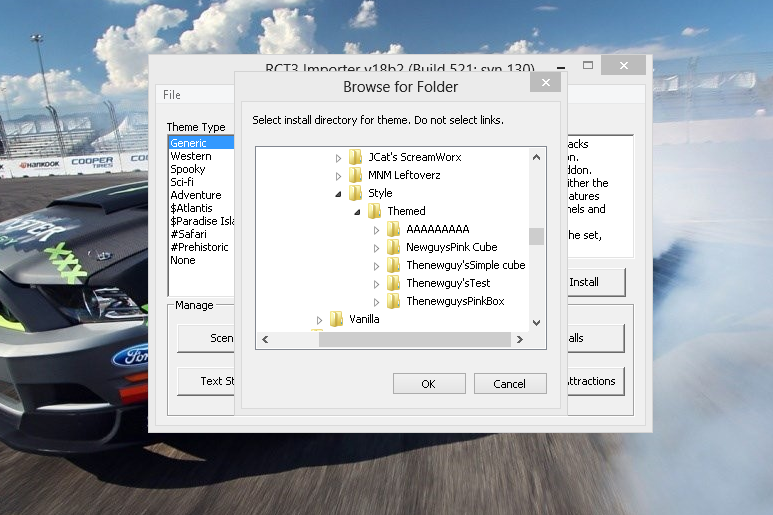The height and width of the screenshot is (515, 773).
Task: Click the MNM Leftoverz folder icon
Action: click(355, 175)
